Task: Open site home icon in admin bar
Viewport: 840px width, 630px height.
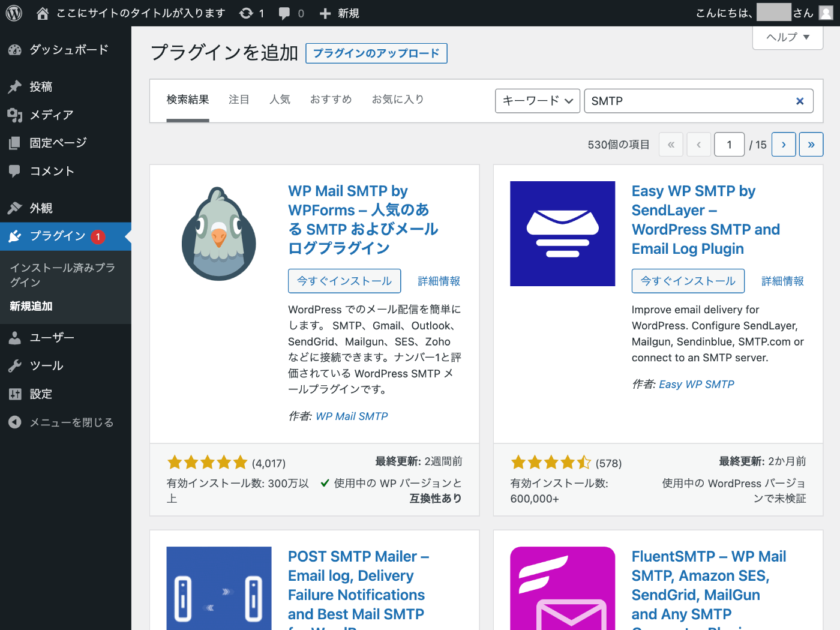Action: 43,13
